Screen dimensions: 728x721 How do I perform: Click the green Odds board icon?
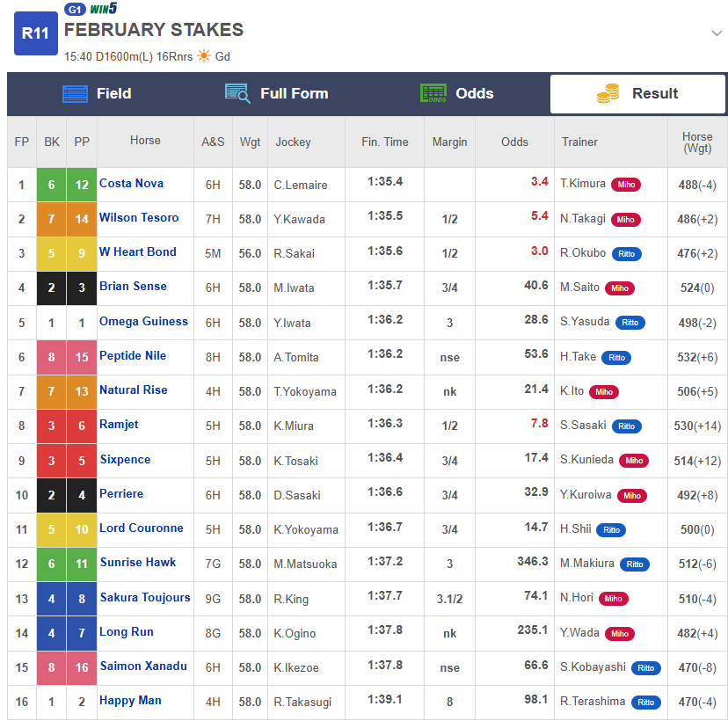pyautogui.click(x=433, y=93)
